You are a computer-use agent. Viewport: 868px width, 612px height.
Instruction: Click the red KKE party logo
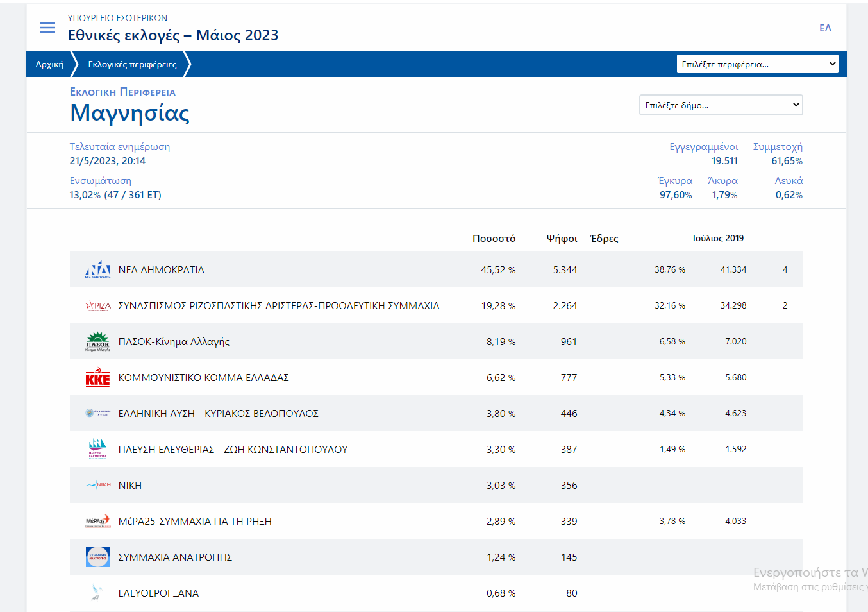point(97,378)
